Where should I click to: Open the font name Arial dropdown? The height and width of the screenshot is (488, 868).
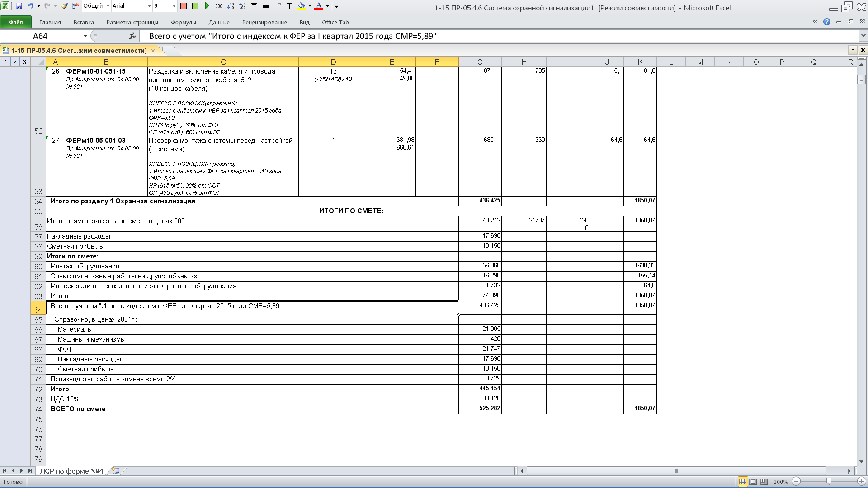click(150, 6)
